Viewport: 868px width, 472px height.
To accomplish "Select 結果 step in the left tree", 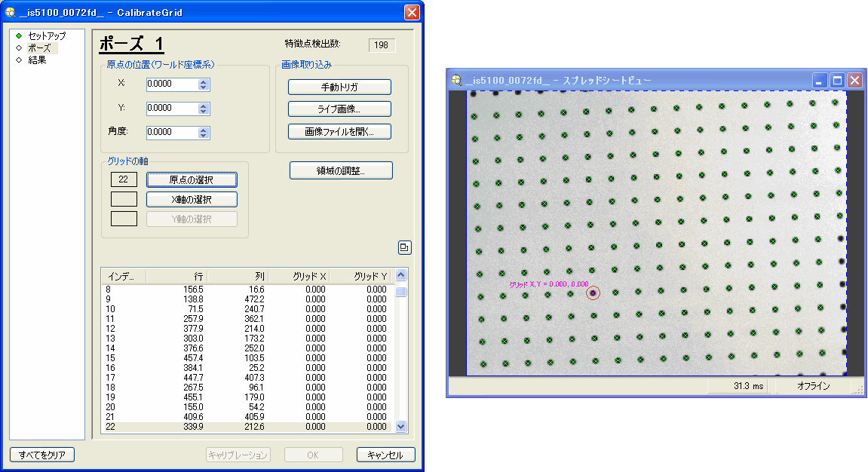I will coord(37,60).
